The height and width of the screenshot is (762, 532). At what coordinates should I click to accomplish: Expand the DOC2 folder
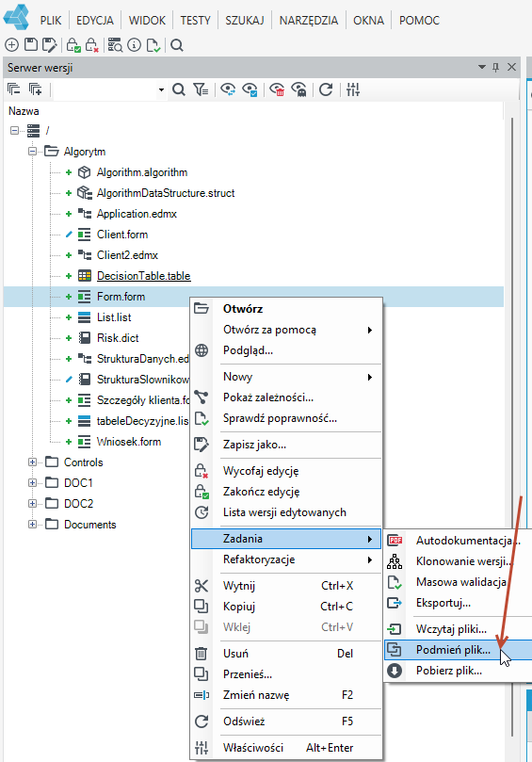(x=32, y=504)
